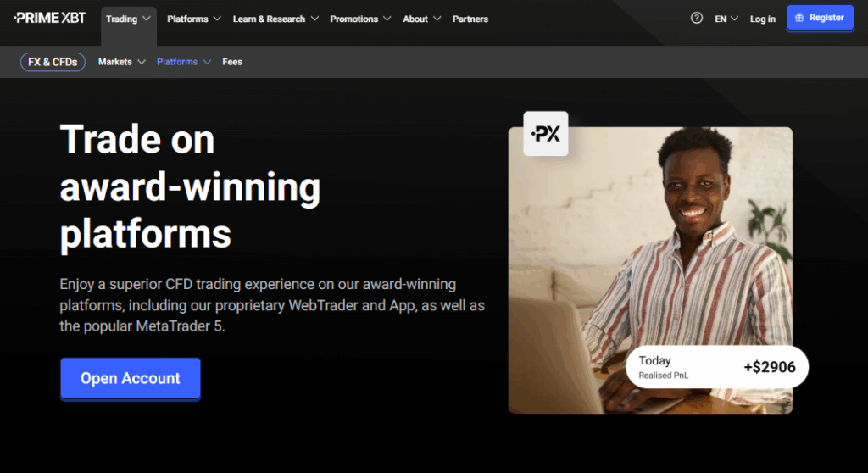Click the gift icon in Register button
This screenshot has width=868, height=473.
799,18
